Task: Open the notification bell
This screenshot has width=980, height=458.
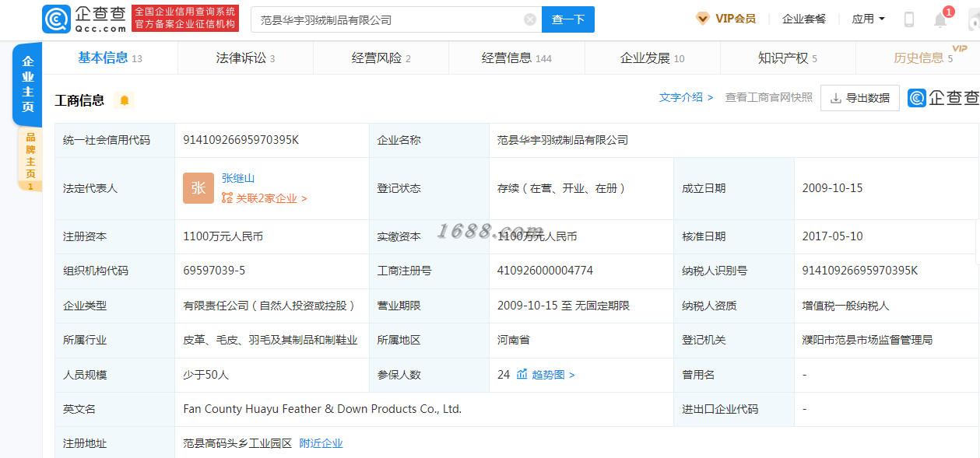Action: tap(940, 19)
